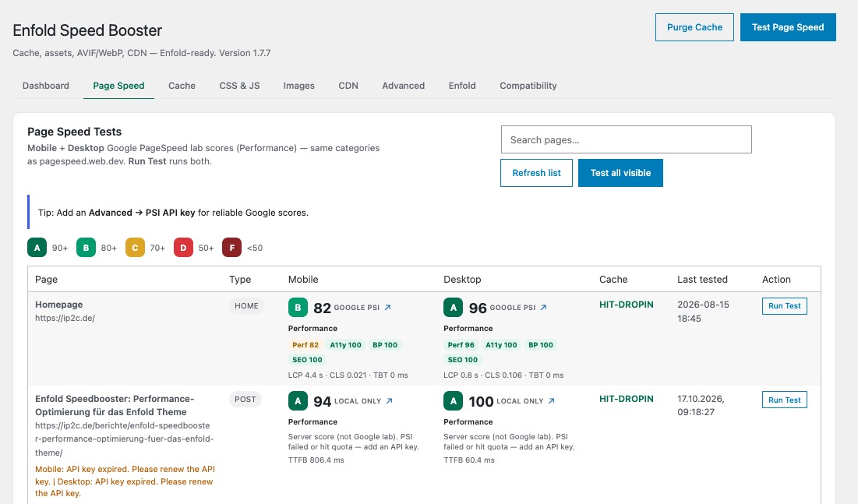Click the desktop BP 100 chip

click(541, 345)
